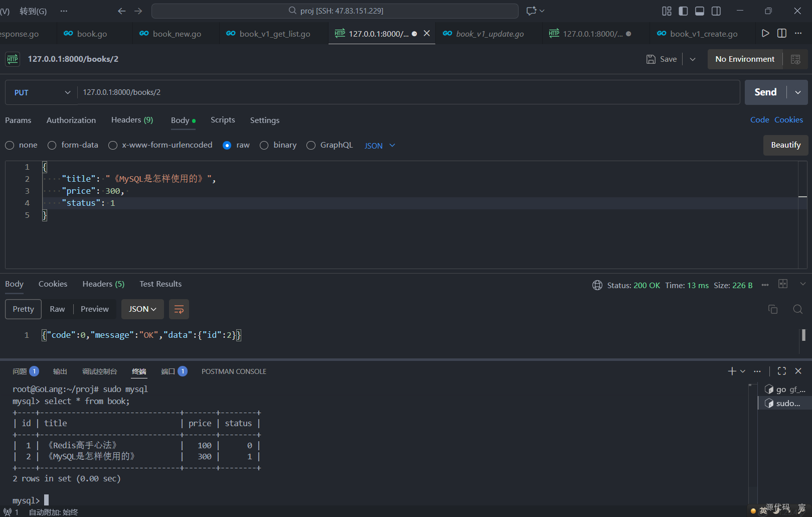Edit the request URL field
This screenshot has height=517, width=812.
pos(408,92)
